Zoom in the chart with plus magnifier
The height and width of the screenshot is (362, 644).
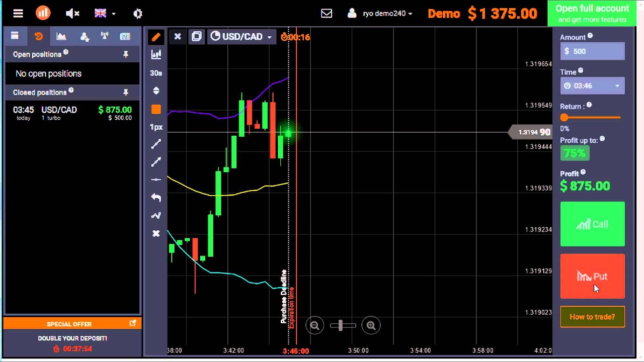coord(371,325)
